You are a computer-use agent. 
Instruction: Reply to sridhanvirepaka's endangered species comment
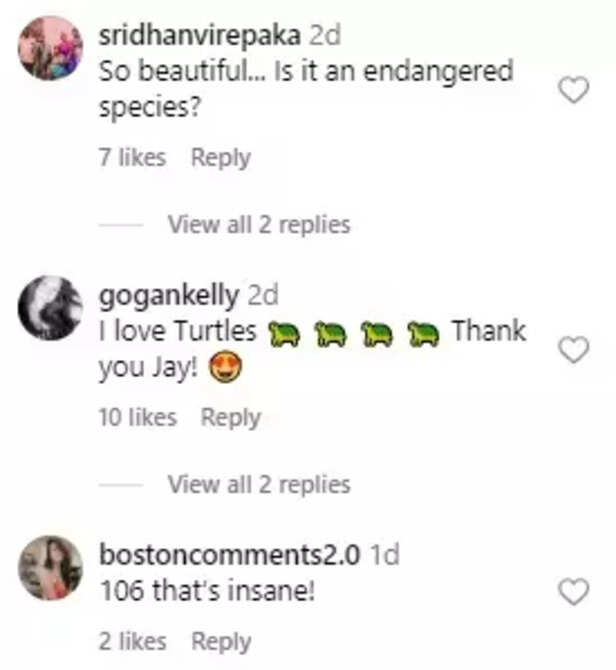tap(220, 157)
